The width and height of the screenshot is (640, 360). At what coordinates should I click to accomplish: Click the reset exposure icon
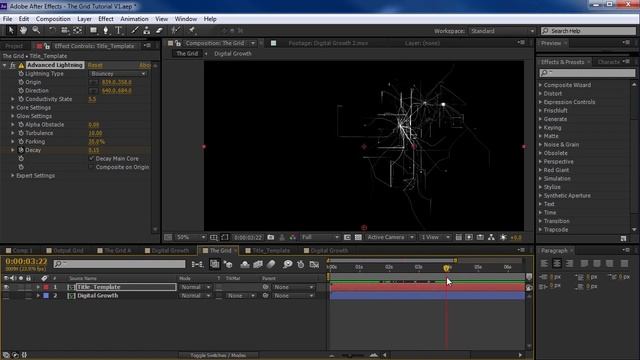click(503, 237)
